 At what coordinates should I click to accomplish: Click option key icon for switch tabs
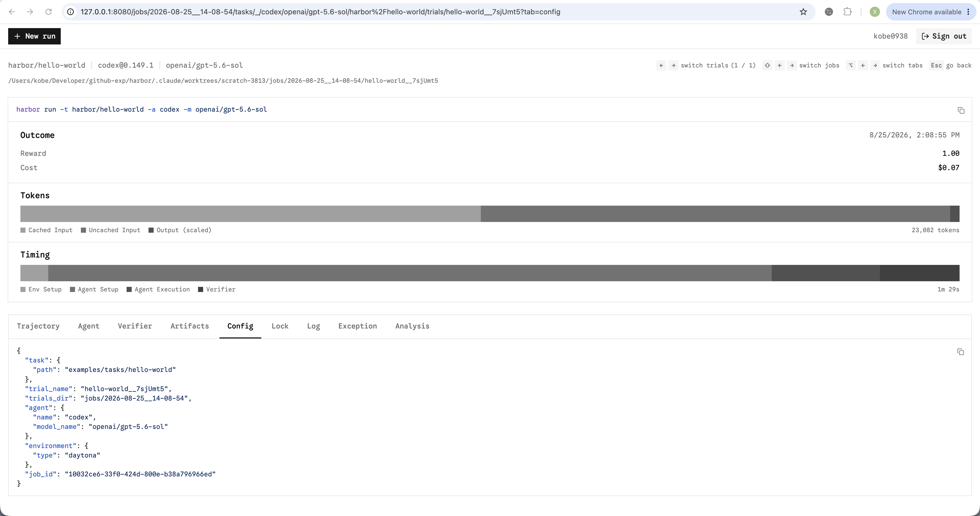[851, 65]
